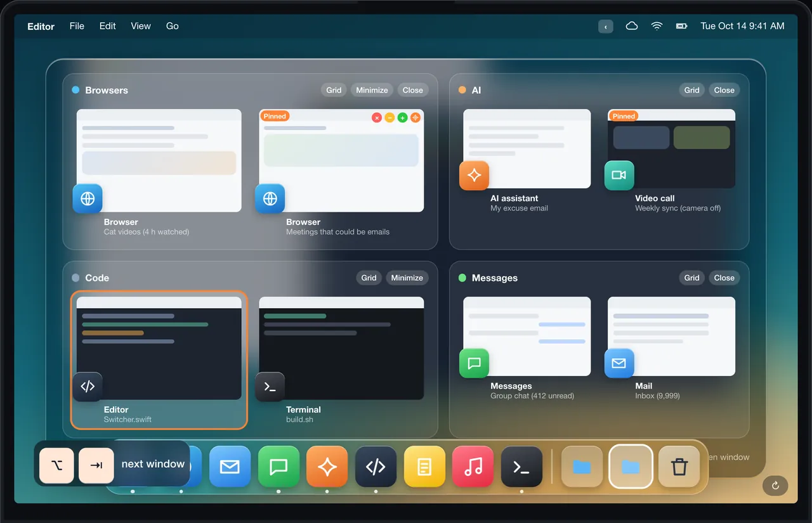812x523 pixels.
Task: Select the AI assistant window thumbnail
Action: point(527,148)
